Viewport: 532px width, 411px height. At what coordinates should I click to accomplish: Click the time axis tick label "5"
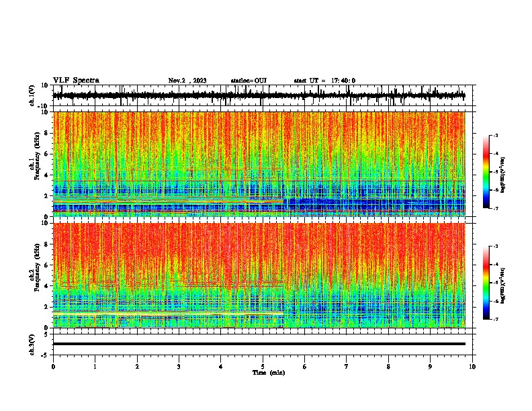click(263, 367)
